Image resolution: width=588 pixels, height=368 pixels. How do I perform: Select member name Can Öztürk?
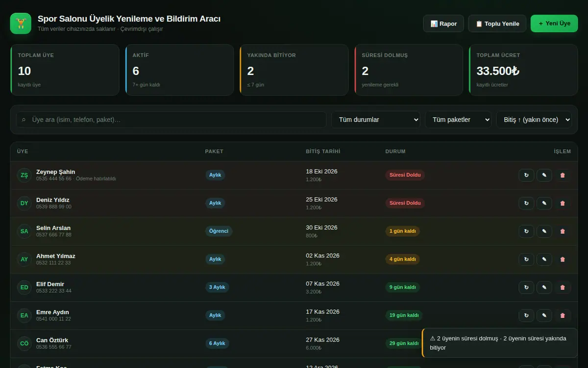point(52,341)
